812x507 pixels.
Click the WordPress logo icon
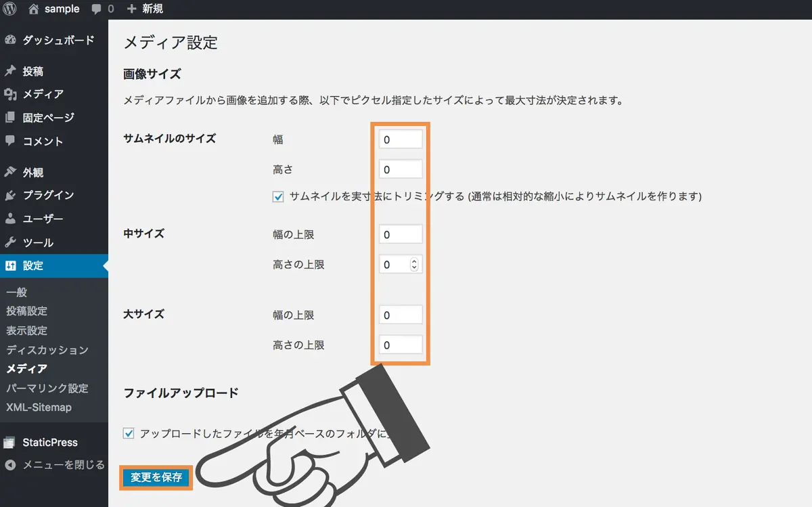9,9
